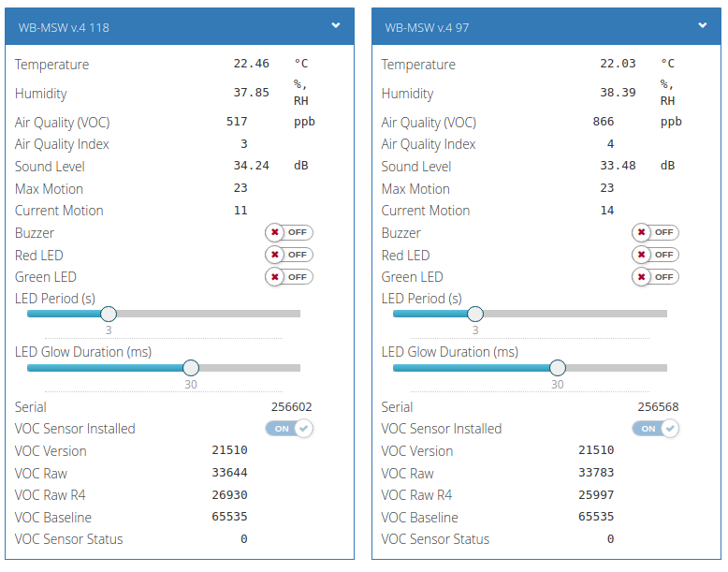728x572 pixels.
Task: Collapse the WB-MSW v.4 97 panel chevron
Action: point(703,25)
